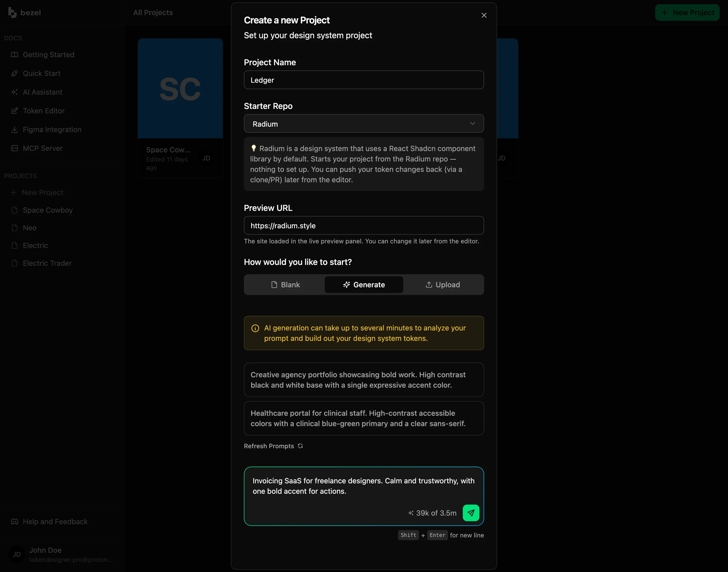Screen dimensions: 728x572
Task: Select the Upload start option
Action: (x=443, y=285)
